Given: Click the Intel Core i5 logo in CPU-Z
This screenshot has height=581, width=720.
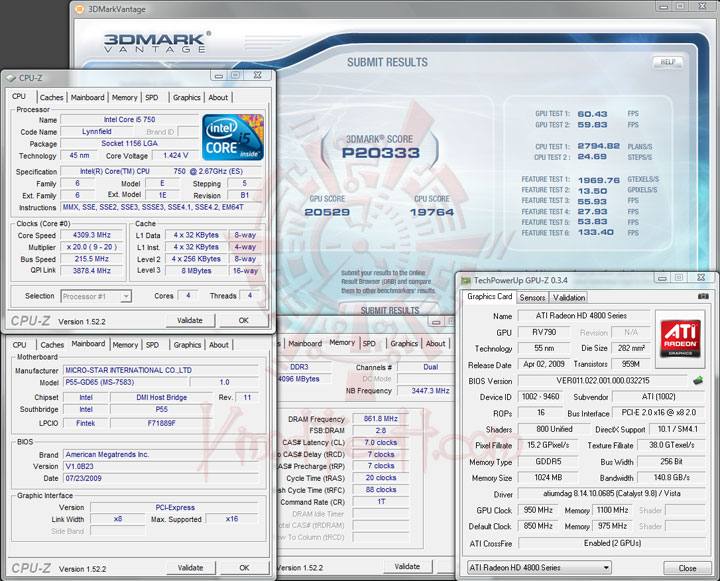Looking at the screenshot, I should (x=232, y=138).
